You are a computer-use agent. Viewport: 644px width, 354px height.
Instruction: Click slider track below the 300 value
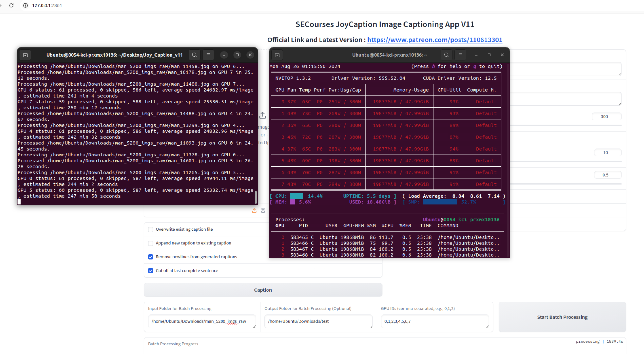pos(565,125)
